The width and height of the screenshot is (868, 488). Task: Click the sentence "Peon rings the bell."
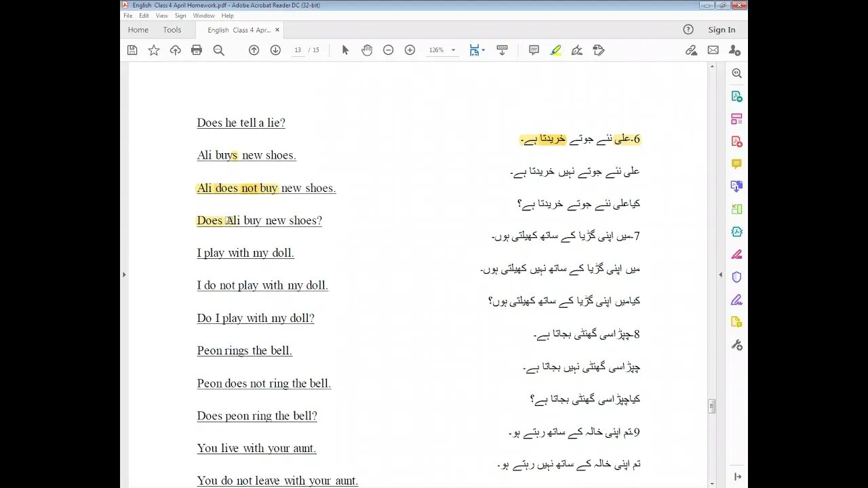pos(245,350)
